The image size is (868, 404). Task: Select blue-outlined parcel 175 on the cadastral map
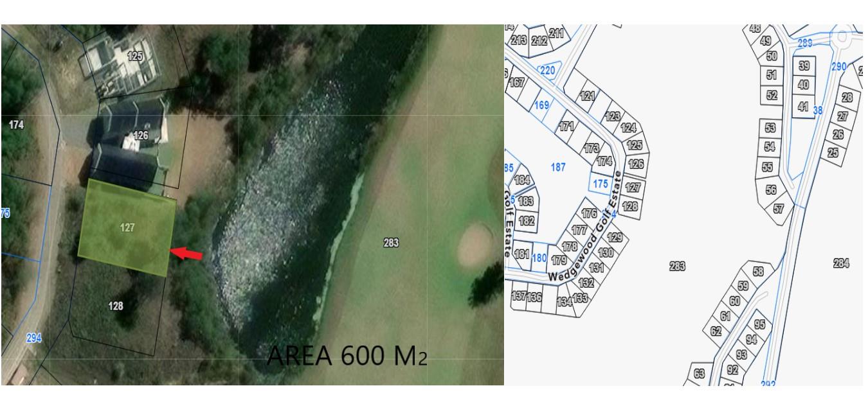pyautogui.click(x=600, y=184)
